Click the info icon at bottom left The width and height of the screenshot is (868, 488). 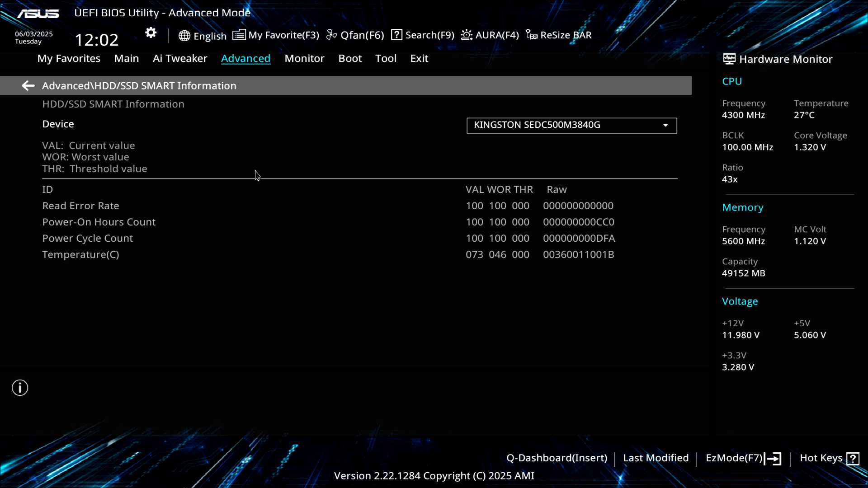pyautogui.click(x=20, y=388)
